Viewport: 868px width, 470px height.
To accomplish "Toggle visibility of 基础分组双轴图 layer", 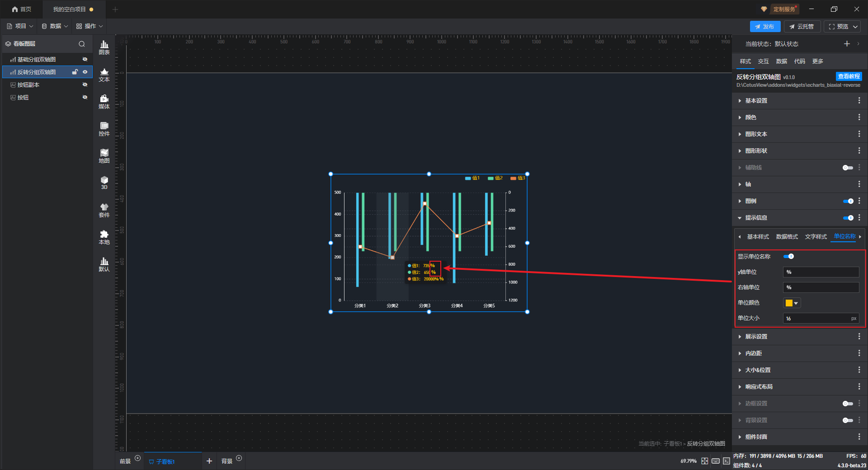I will coord(85,59).
